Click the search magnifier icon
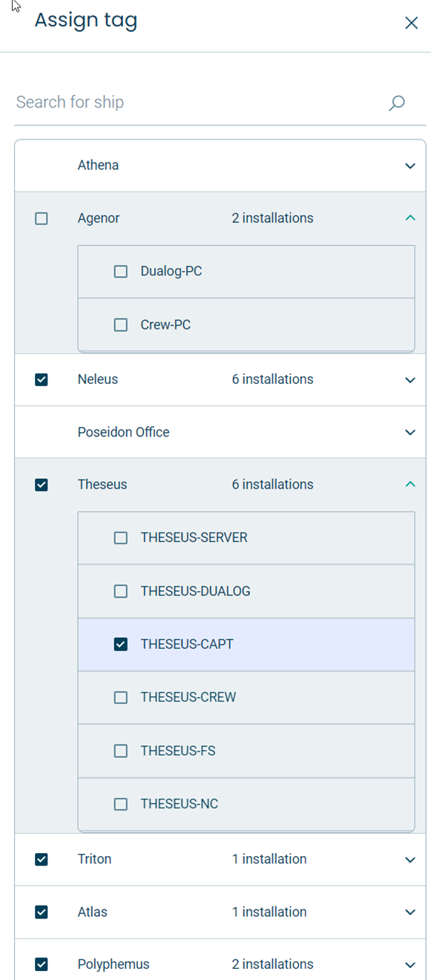Screen dimensions: 431x980 point(397,102)
